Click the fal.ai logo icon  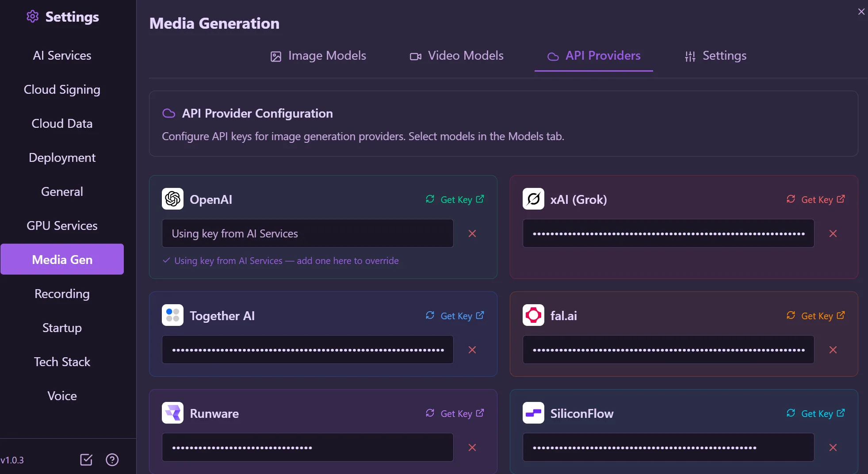(533, 315)
